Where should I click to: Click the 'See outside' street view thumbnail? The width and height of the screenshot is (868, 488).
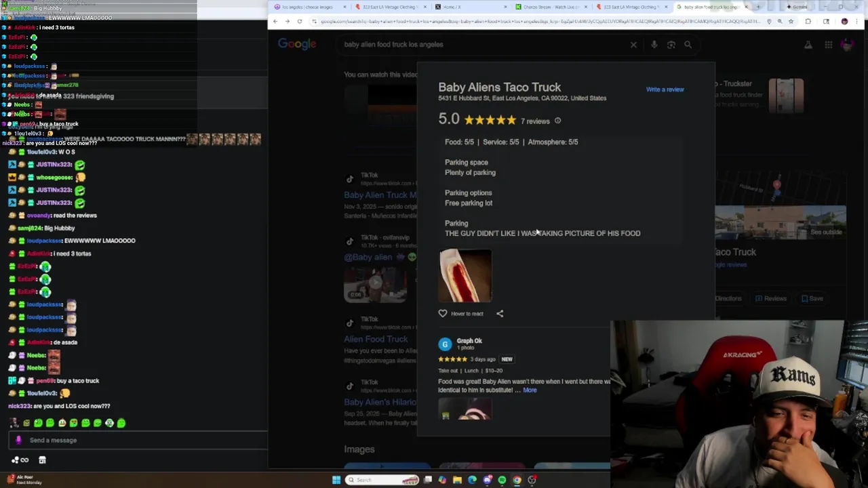[781, 224]
